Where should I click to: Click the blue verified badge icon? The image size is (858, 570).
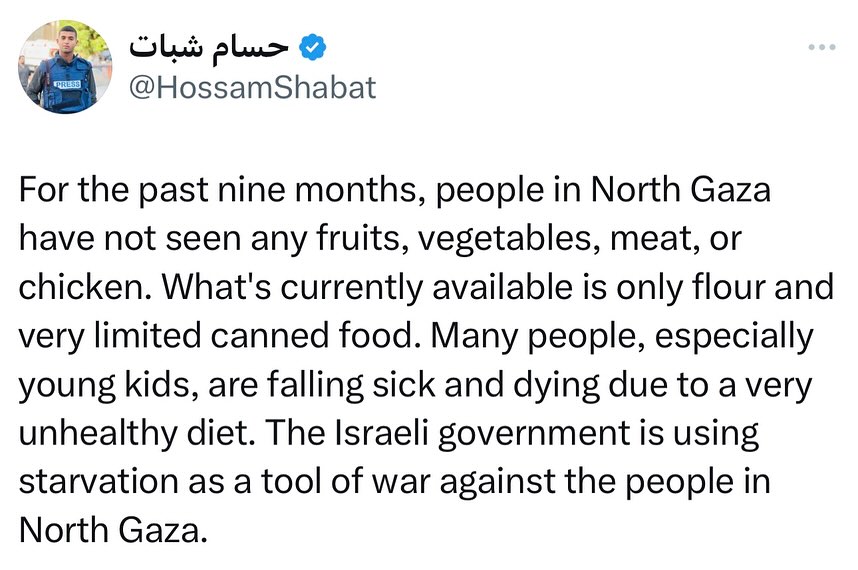click(314, 46)
